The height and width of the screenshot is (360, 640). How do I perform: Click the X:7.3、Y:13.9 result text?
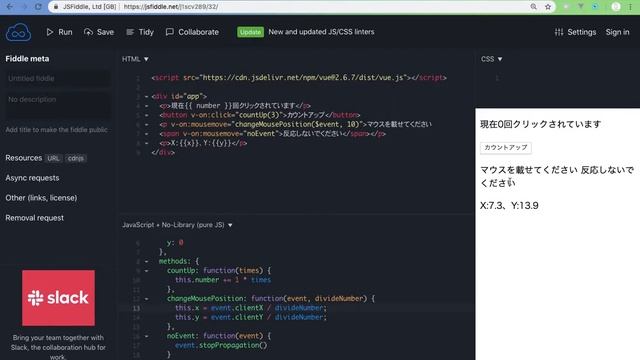[x=509, y=205]
